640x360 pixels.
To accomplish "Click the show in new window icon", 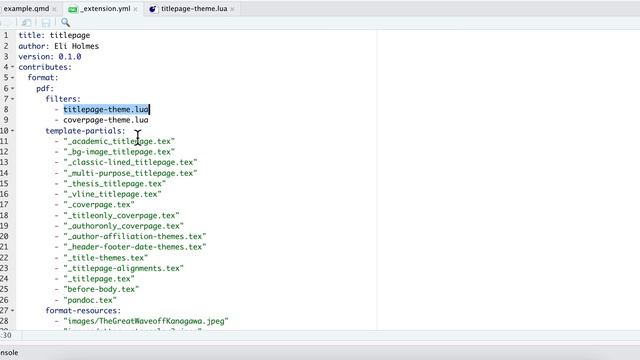I will [27, 23].
